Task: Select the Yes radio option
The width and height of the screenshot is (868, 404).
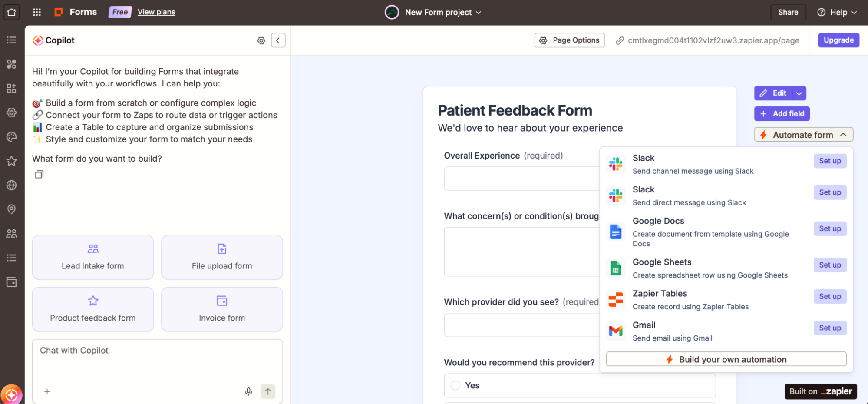Action: click(455, 385)
